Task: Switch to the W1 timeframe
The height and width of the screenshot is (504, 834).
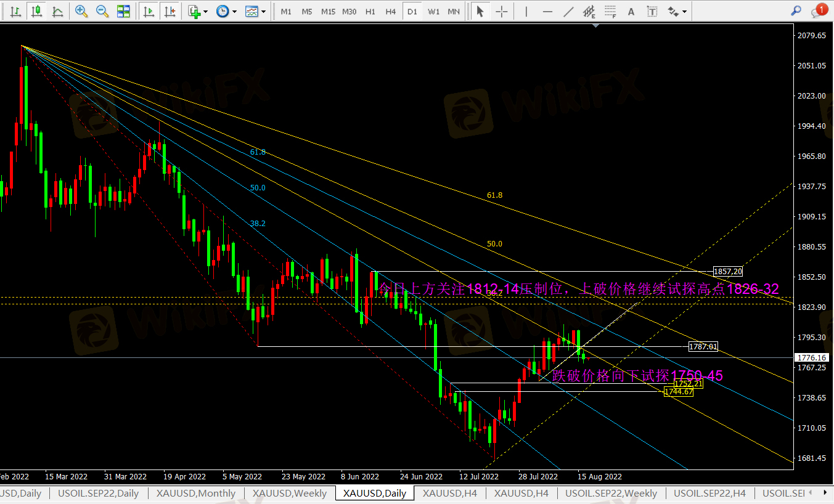Action: [433, 11]
